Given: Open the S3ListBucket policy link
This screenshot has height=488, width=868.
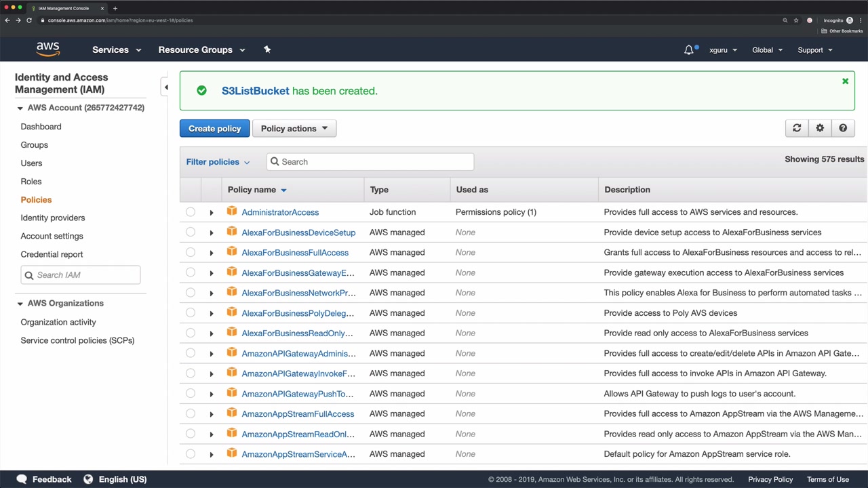Looking at the screenshot, I should (255, 91).
